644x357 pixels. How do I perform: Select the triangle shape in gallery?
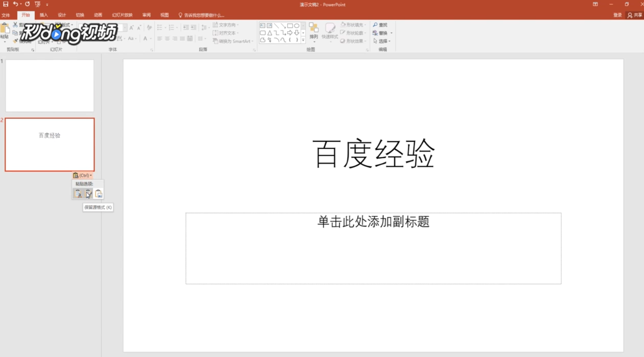click(x=269, y=33)
